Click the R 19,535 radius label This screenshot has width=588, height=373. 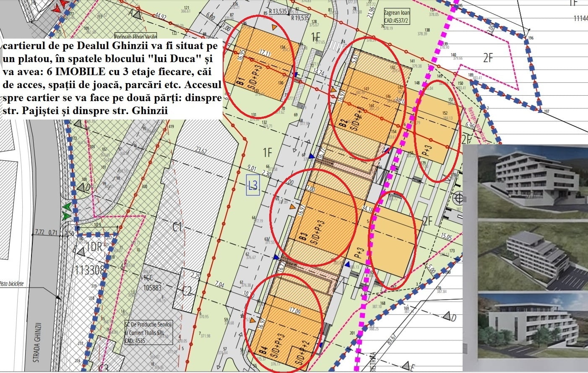(300, 18)
